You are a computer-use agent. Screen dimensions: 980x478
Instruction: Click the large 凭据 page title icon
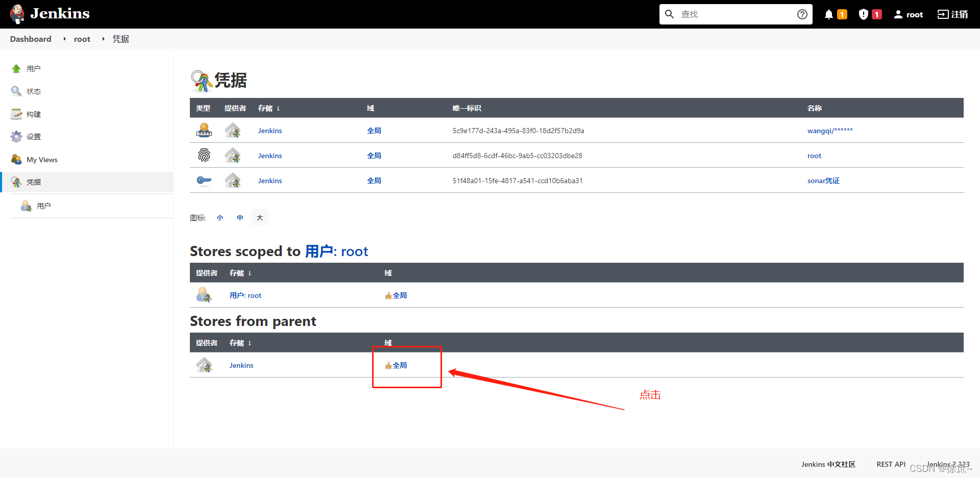201,81
